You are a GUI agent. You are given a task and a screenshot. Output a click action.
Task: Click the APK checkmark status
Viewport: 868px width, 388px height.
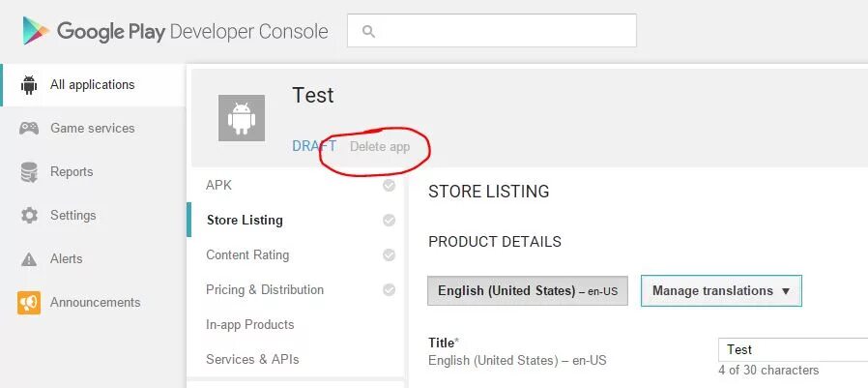(389, 186)
